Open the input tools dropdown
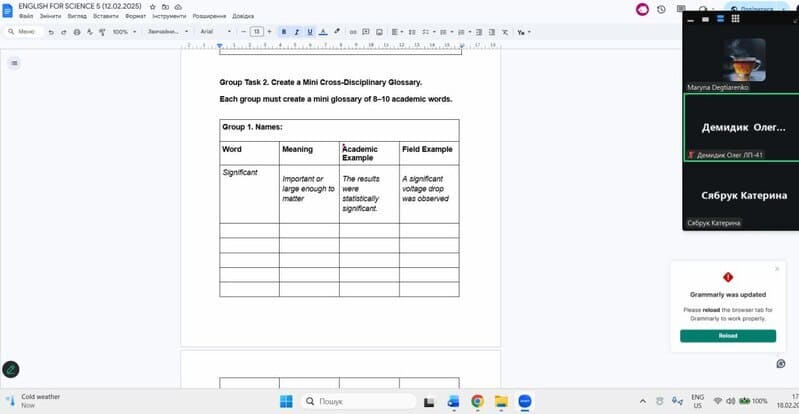 point(523,32)
